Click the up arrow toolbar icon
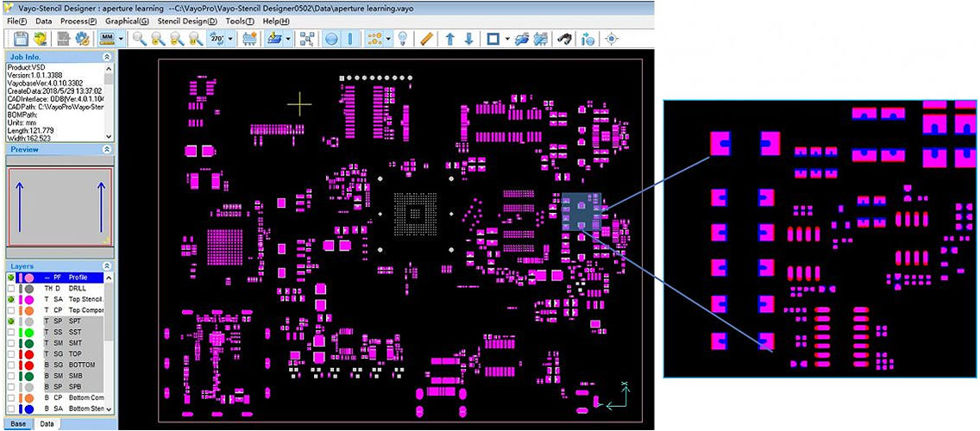 point(449,39)
